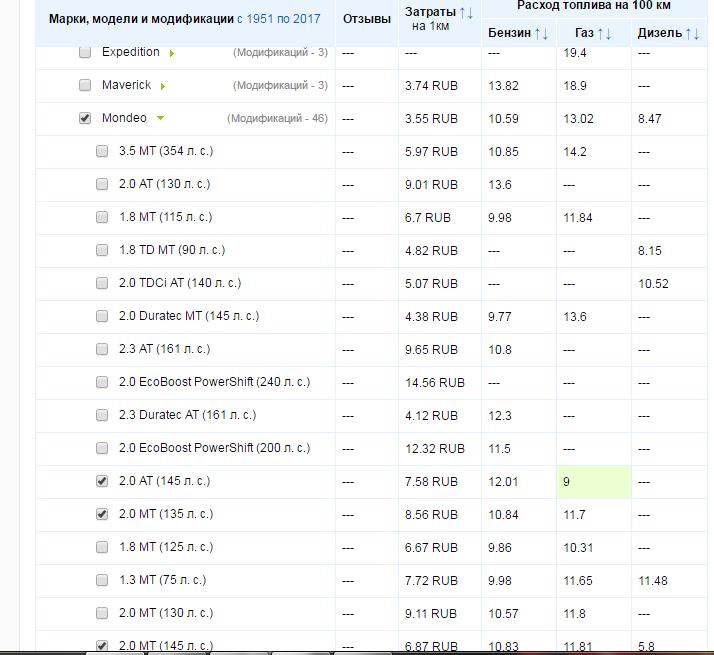
Task: Click the 14.56 RUB cost cell
Action: click(x=435, y=383)
